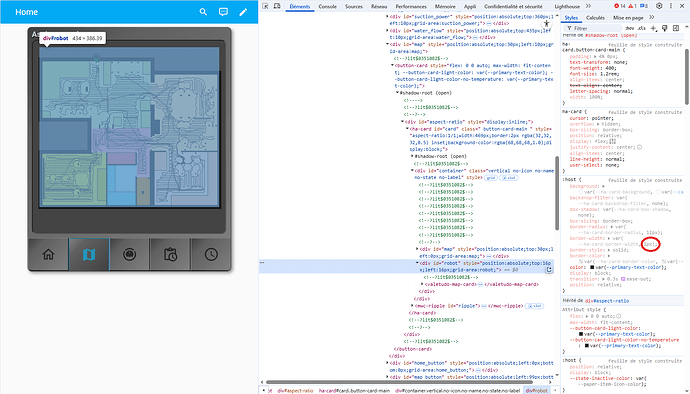Click the rendering paintbrush icon in Styles
690x394 pixels.
tap(664, 28)
